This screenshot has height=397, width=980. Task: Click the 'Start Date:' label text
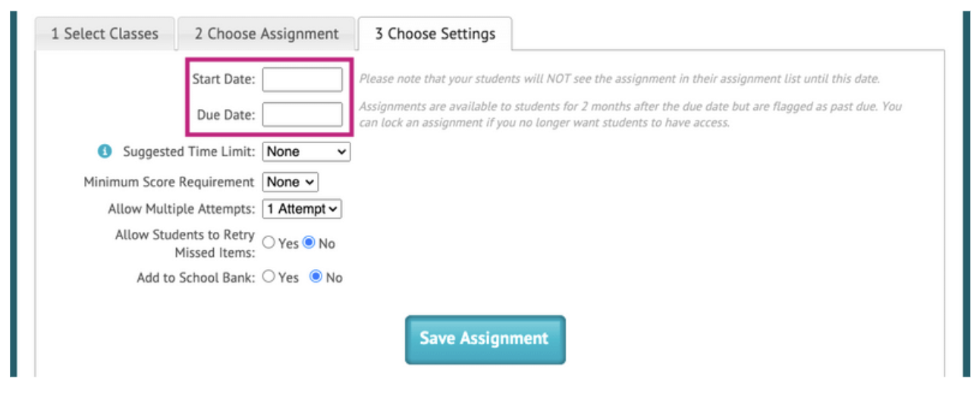click(x=224, y=80)
